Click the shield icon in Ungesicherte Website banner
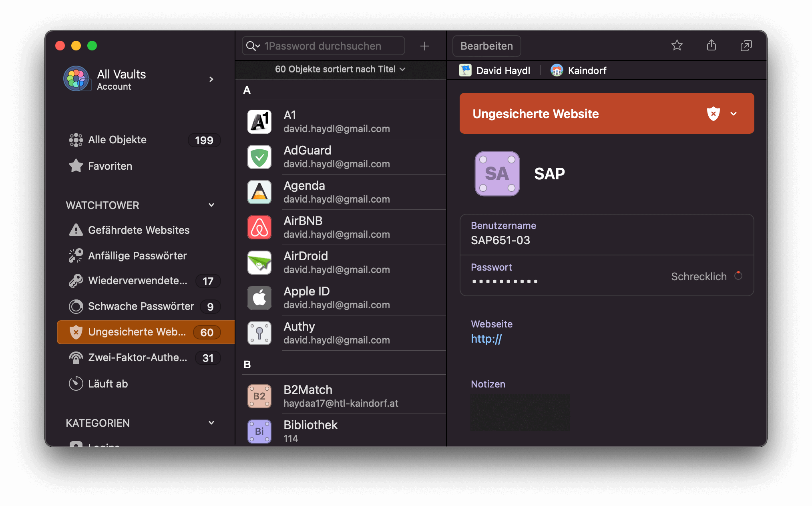 (x=713, y=114)
